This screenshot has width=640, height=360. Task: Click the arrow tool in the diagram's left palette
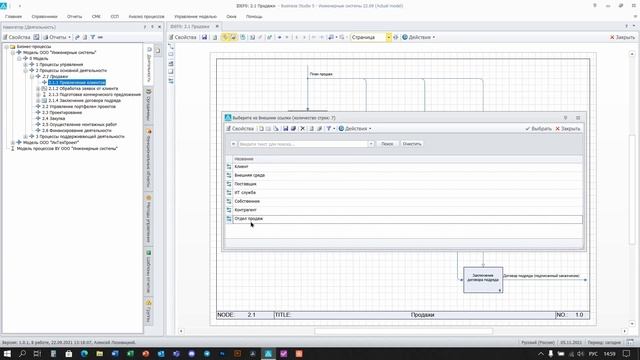point(171,46)
